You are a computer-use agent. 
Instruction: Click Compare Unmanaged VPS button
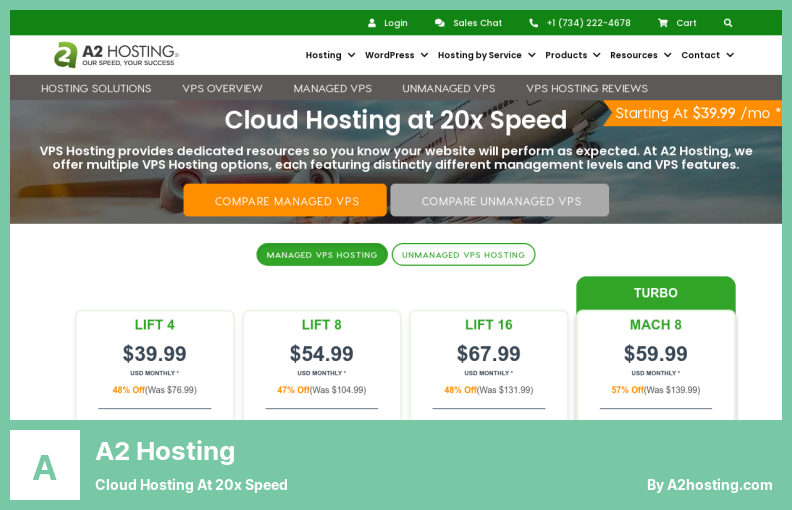[x=500, y=201]
